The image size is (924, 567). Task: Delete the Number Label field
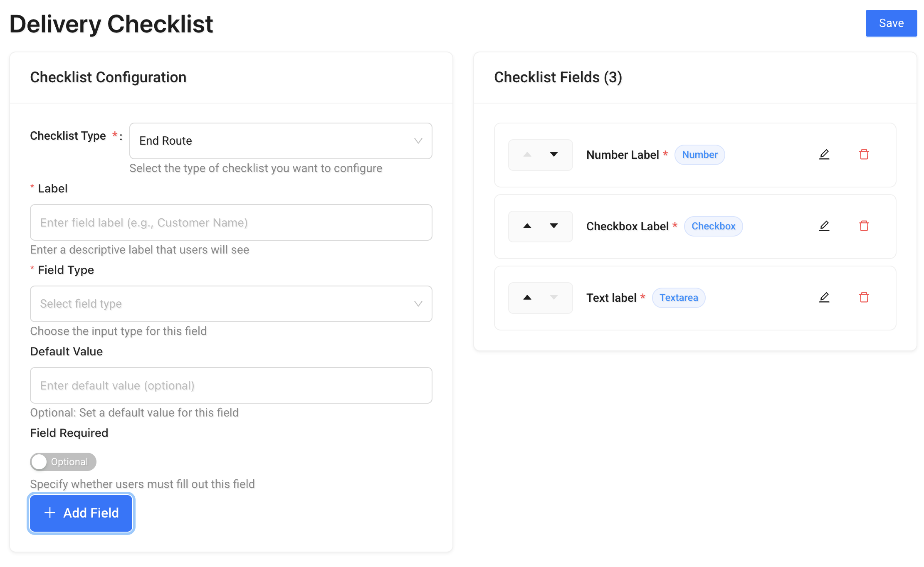(864, 154)
